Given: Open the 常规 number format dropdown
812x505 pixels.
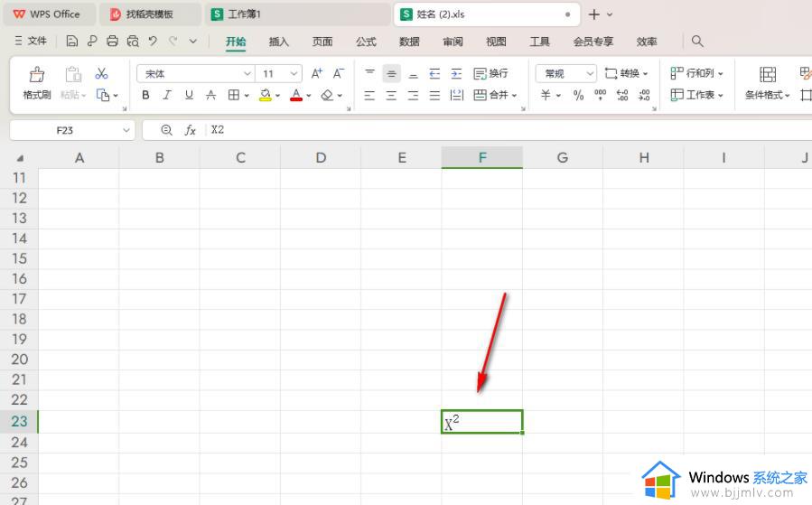Looking at the screenshot, I should tap(590, 74).
